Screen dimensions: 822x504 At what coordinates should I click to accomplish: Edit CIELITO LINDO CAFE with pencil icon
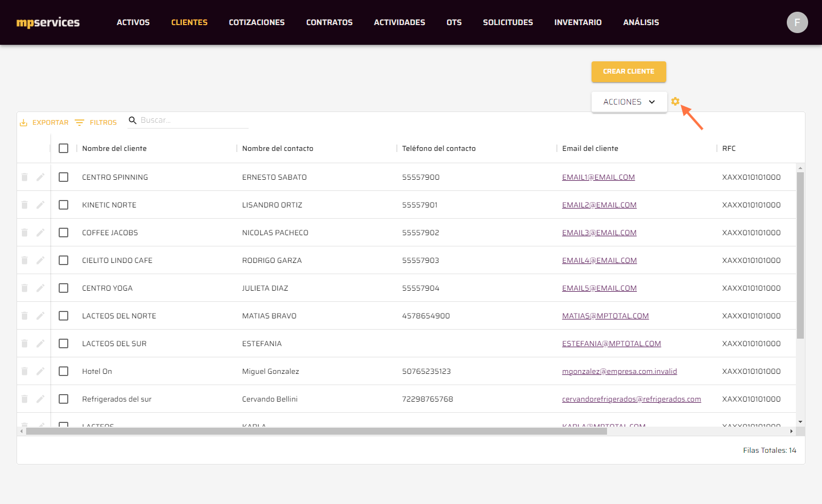(40, 260)
